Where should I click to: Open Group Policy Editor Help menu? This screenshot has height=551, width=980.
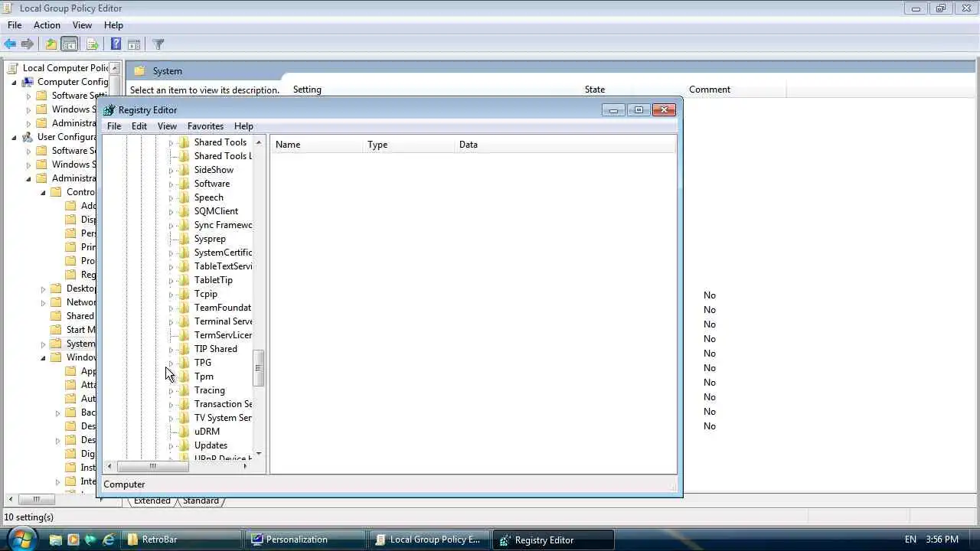coord(113,25)
